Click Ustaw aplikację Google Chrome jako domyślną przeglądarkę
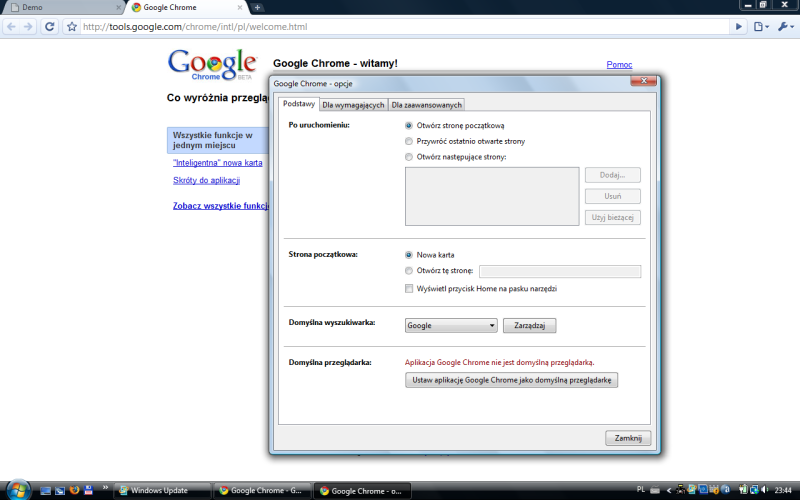The image size is (800, 500). (511, 380)
